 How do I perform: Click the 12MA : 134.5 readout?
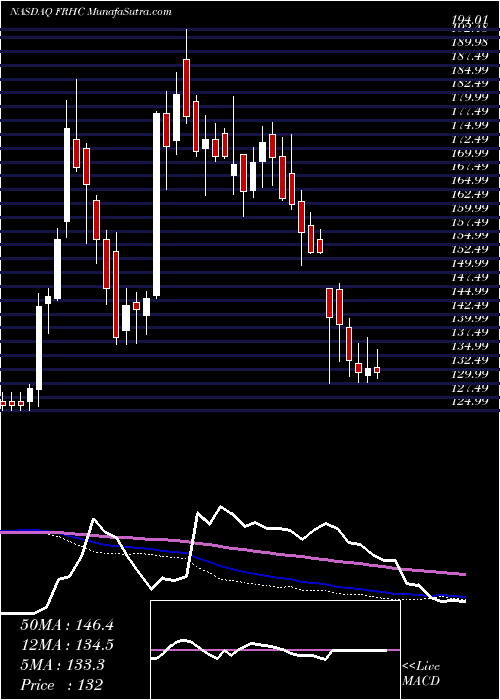click(67, 645)
